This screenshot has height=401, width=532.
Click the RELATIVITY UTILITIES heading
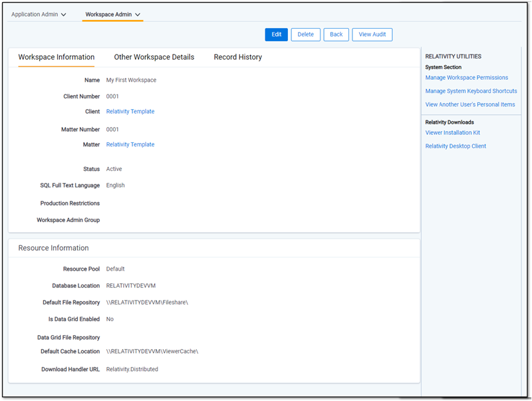tap(454, 57)
